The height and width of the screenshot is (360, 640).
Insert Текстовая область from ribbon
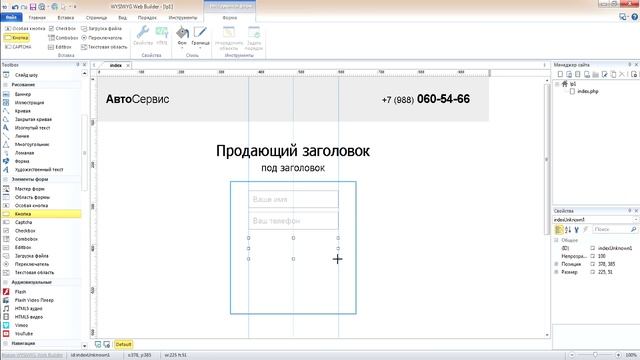(104, 47)
